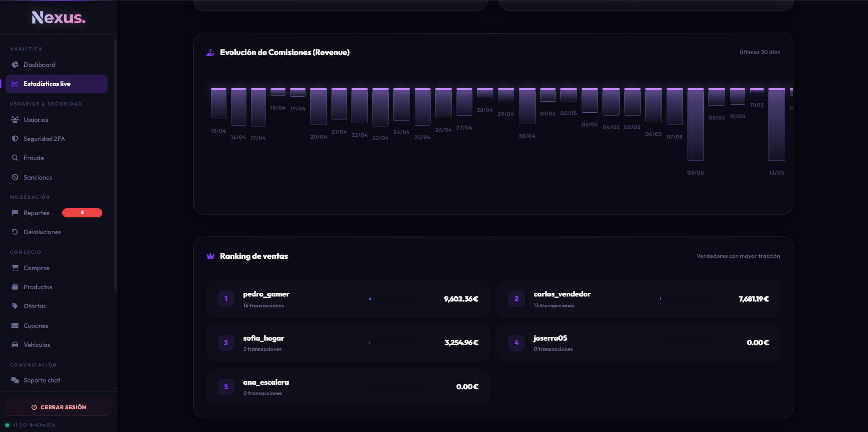Select the 12/05 revenue bar
Image resolution: width=868 pixels, height=432 pixels.
click(x=777, y=125)
